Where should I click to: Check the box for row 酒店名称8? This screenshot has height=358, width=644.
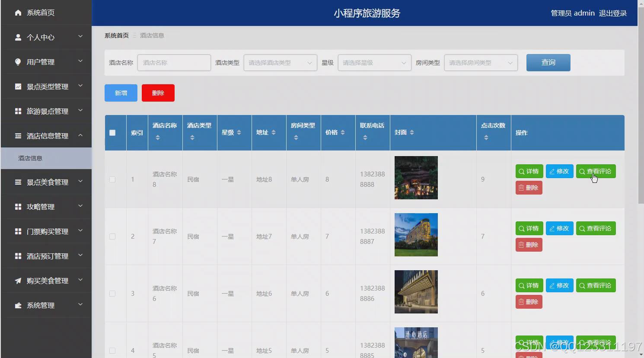[x=112, y=179]
